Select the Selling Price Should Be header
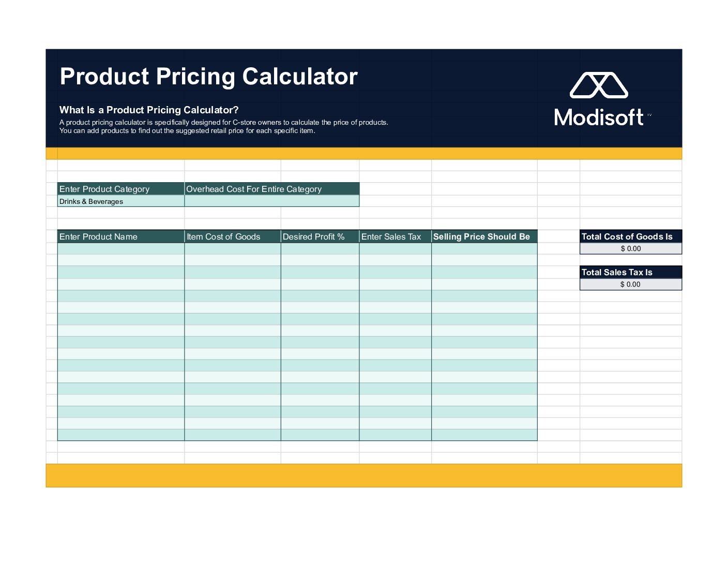Screen dimensions: 728x563 484,236
